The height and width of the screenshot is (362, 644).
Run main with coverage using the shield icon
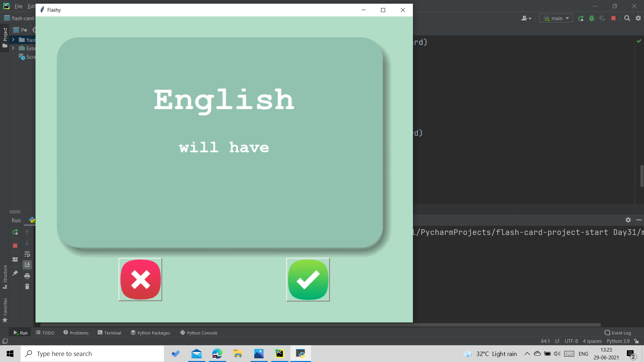point(602,18)
